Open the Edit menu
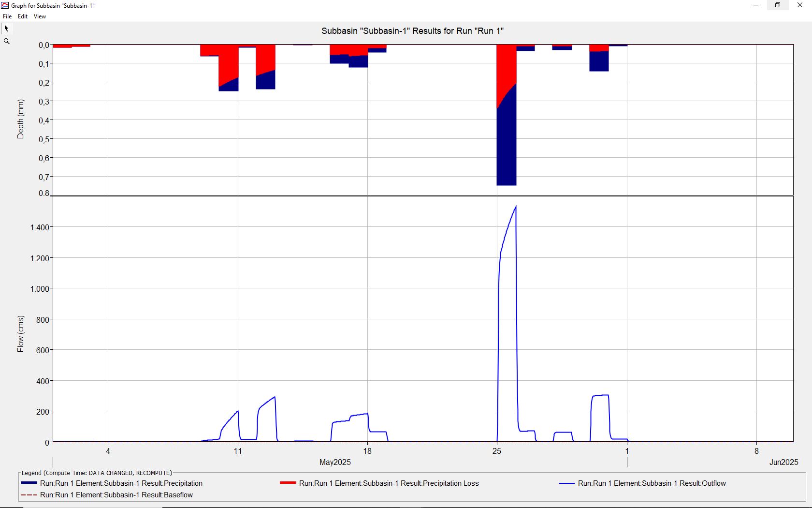This screenshot has width=812, height=508. pyautogui.click(x=23, y=16)
